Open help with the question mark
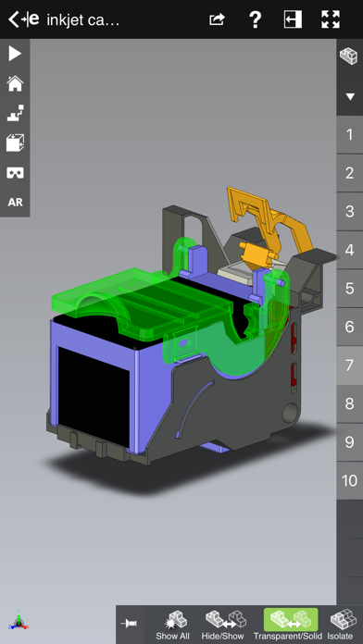 [x=256, y=19]
